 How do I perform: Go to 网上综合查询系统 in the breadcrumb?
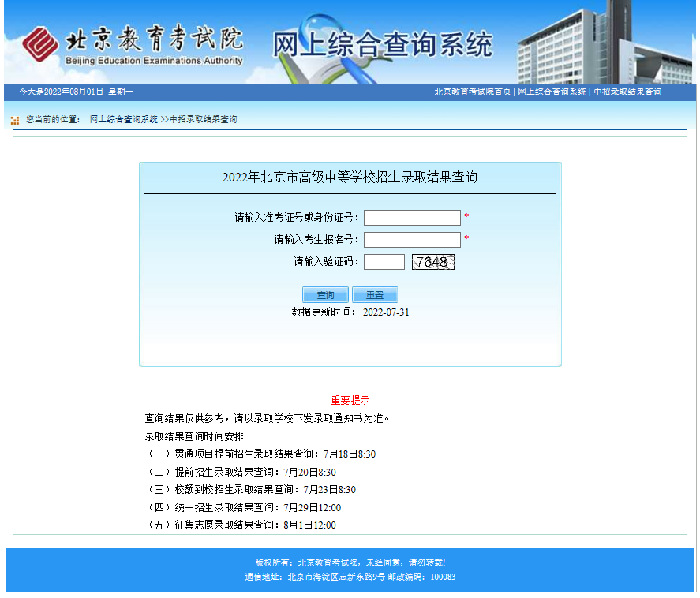124,120
